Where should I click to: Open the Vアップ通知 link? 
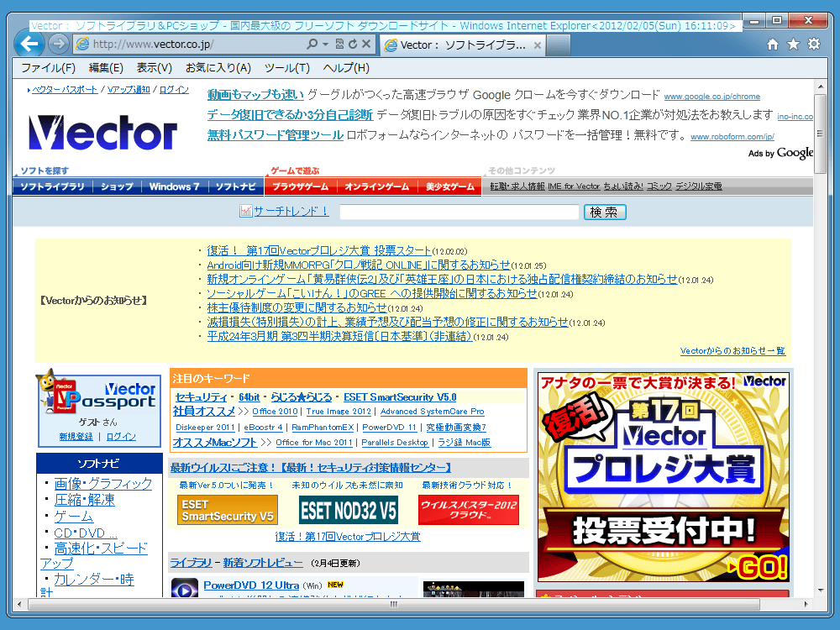pos(128,90)
